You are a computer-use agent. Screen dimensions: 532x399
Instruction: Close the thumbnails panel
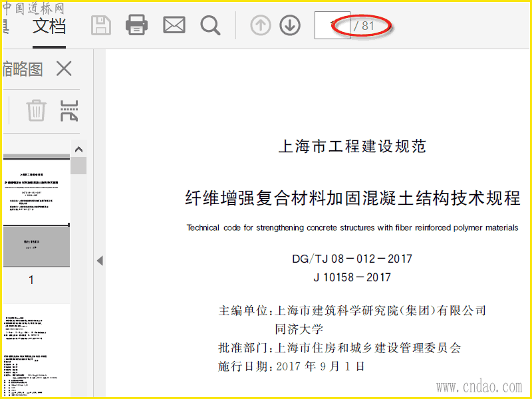point(64,69)
